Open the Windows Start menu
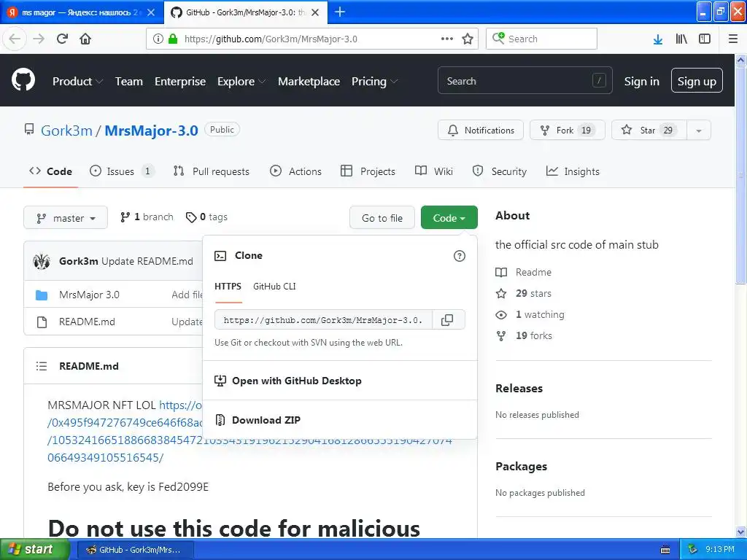This screenshot has width=747, height=560. pos(35,549)
